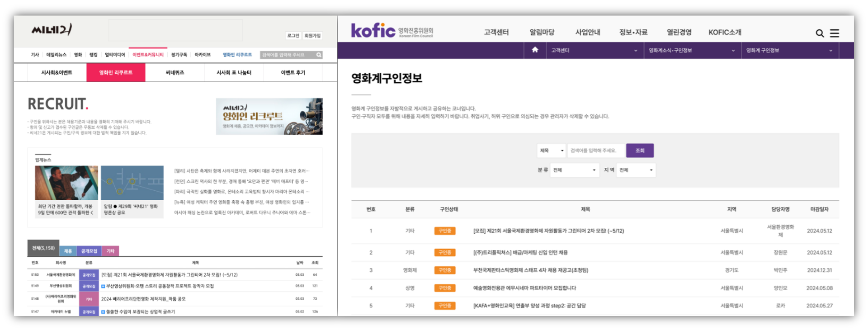
Task: Open KOFIC 알림마당 top menu
Action: (x=542, y=32)
